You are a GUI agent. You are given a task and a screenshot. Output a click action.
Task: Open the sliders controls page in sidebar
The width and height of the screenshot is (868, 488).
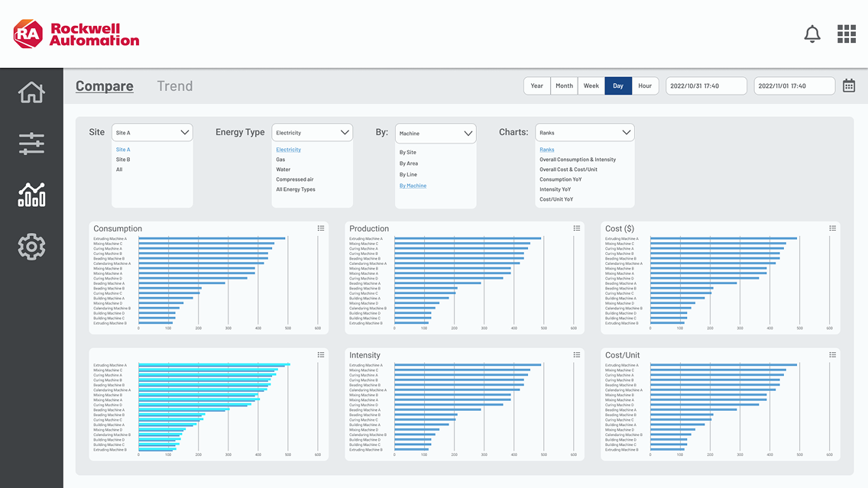(x=31, y=144)
